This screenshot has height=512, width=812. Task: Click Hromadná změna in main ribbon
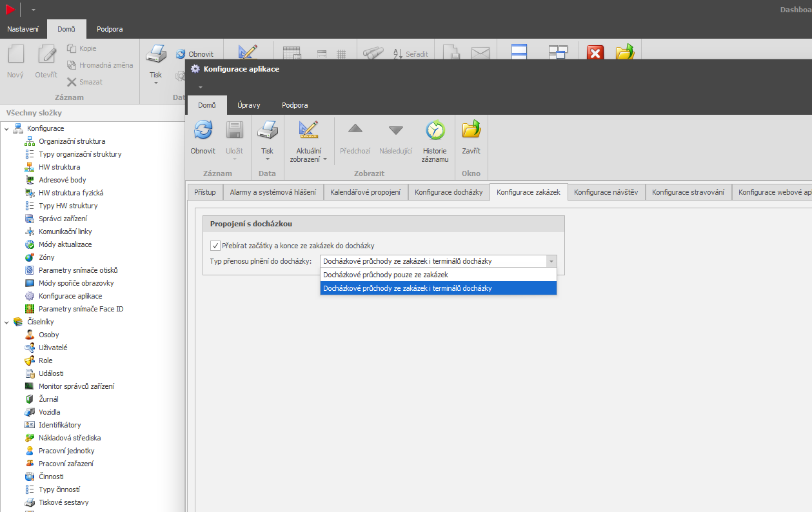coord(100,65)
